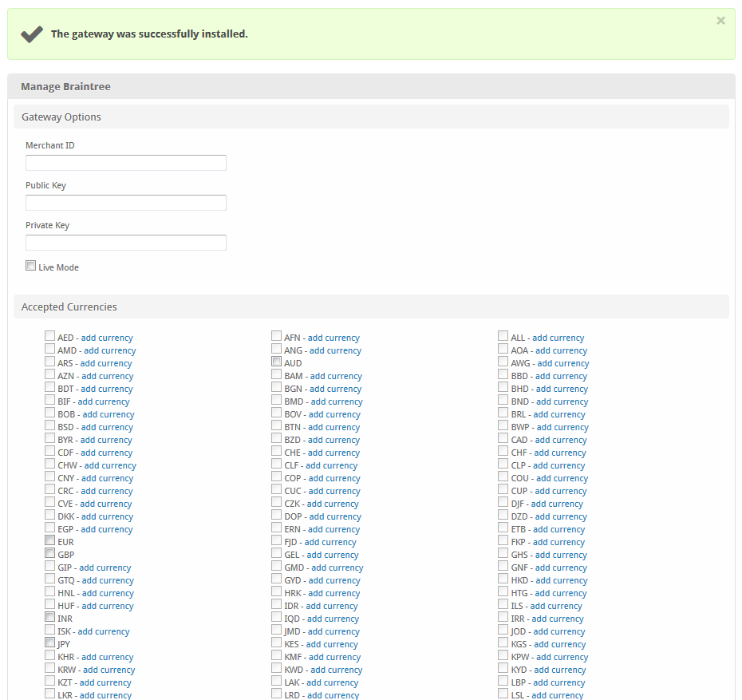
Task: Select the GBP currency checkbox
Action: pos(49,554)
